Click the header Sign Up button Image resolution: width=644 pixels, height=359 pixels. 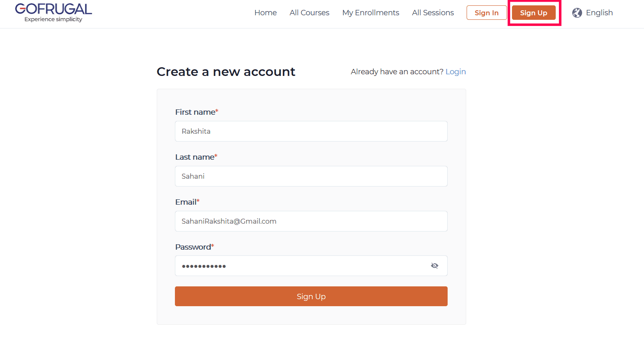tap(533, 13)
